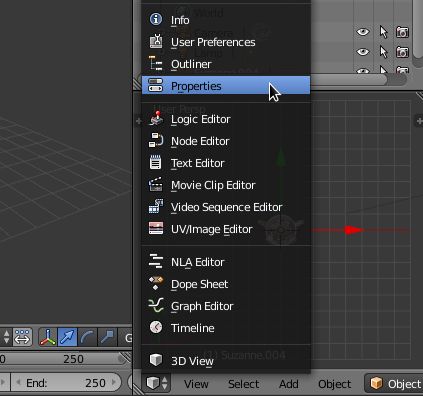This screenshot has width=423, height=396.
Task: Click the Dope Sheet keyframes icon
Action: tap(156, 283)
